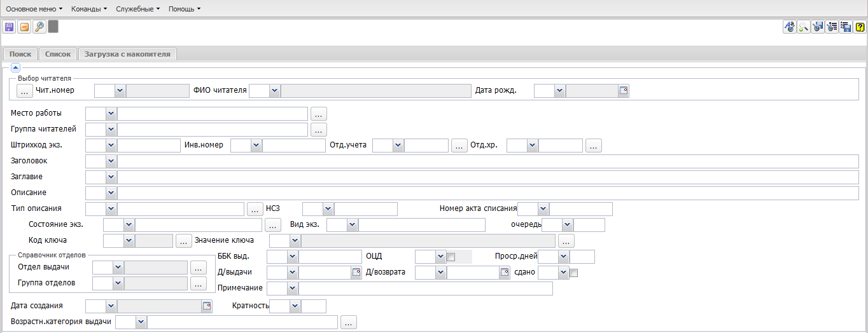Click the purple floppy disk save icon

click(10, 27)
